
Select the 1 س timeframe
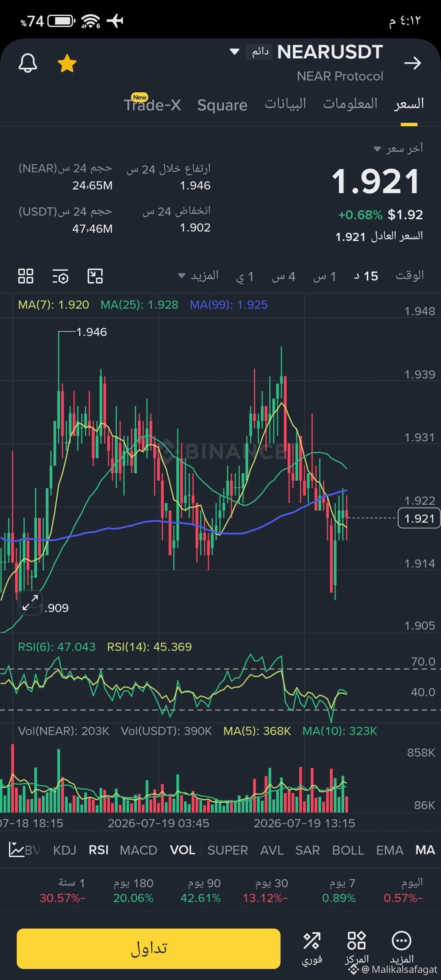[x=325, y=276]
